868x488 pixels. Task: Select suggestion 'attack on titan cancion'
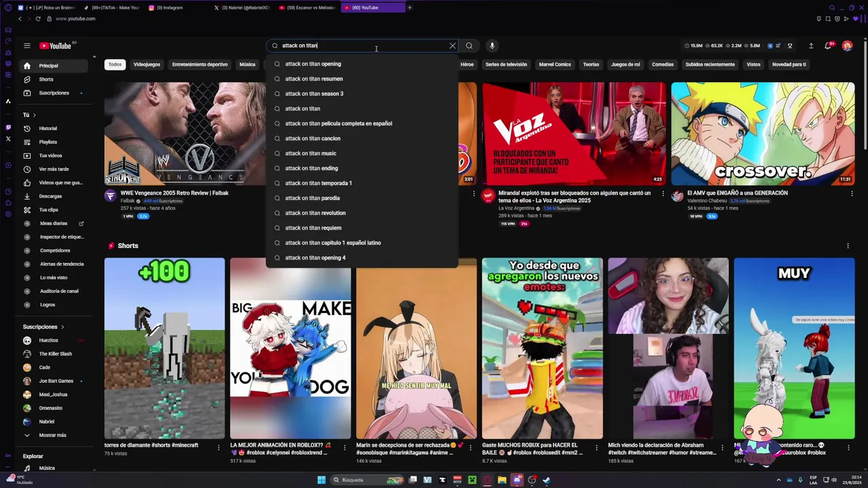362,138
